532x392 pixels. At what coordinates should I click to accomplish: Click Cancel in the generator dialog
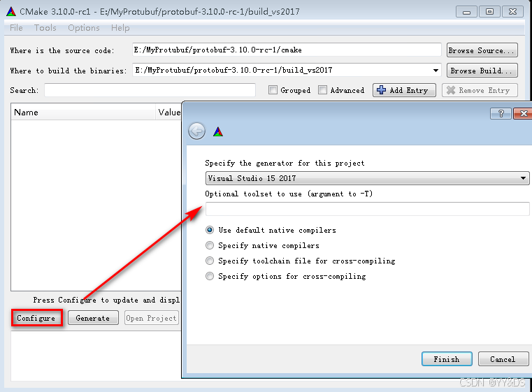(x=503, y=359)
